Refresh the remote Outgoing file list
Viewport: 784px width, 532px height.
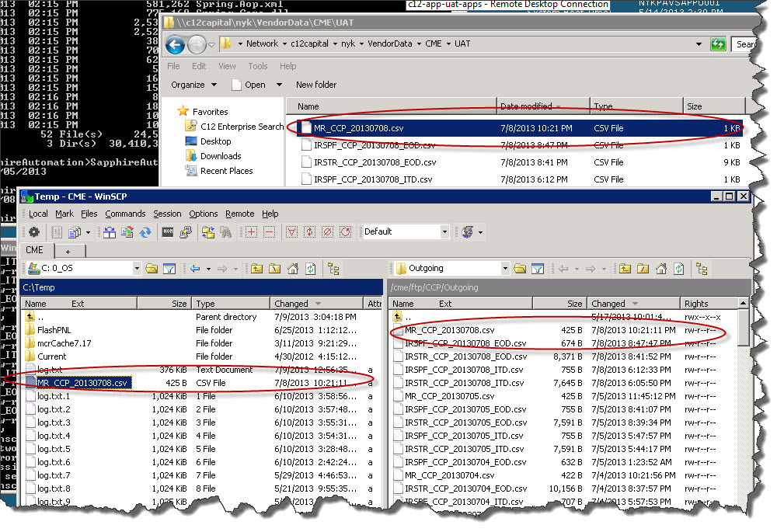[x=678, y=268]
